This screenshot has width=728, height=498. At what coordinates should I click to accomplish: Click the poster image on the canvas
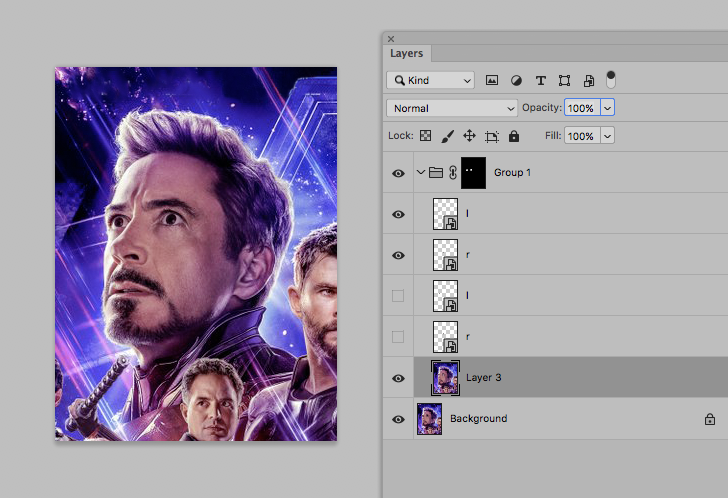click(196, 254)
